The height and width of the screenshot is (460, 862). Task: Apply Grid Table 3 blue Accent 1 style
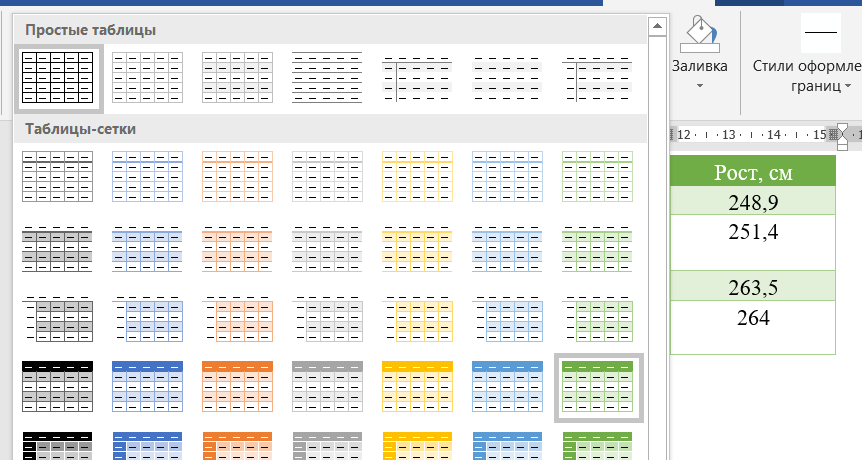click(x=147, y=318)
